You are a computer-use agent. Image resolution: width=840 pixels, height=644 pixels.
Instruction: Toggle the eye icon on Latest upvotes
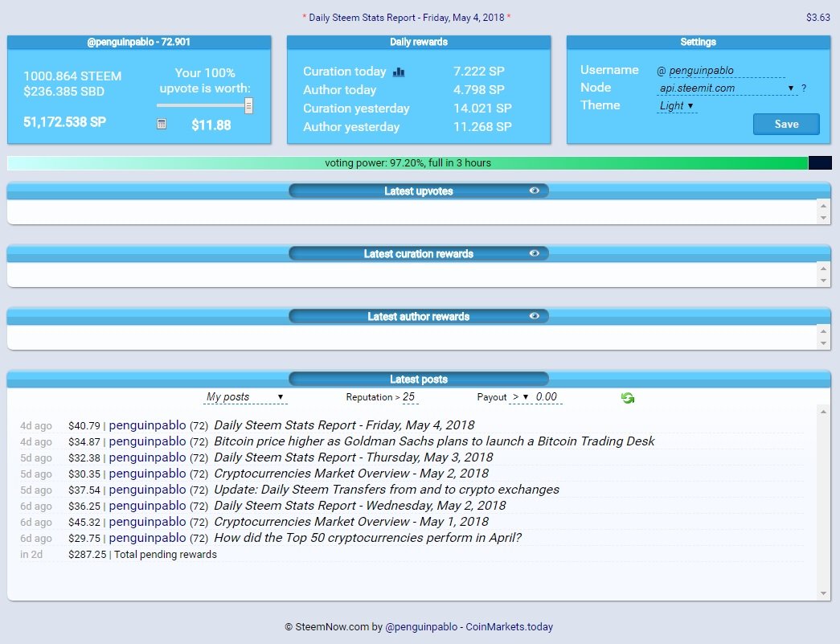534,191
